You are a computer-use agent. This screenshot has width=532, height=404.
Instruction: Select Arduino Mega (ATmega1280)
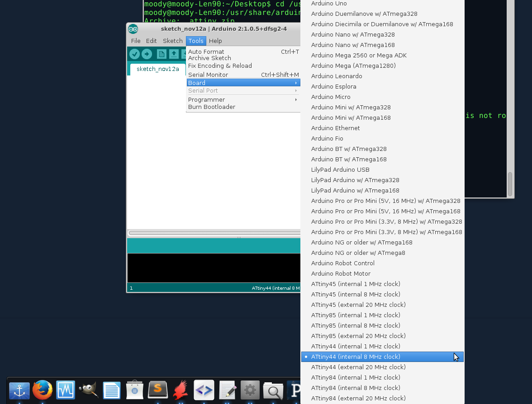coord(382,66)
